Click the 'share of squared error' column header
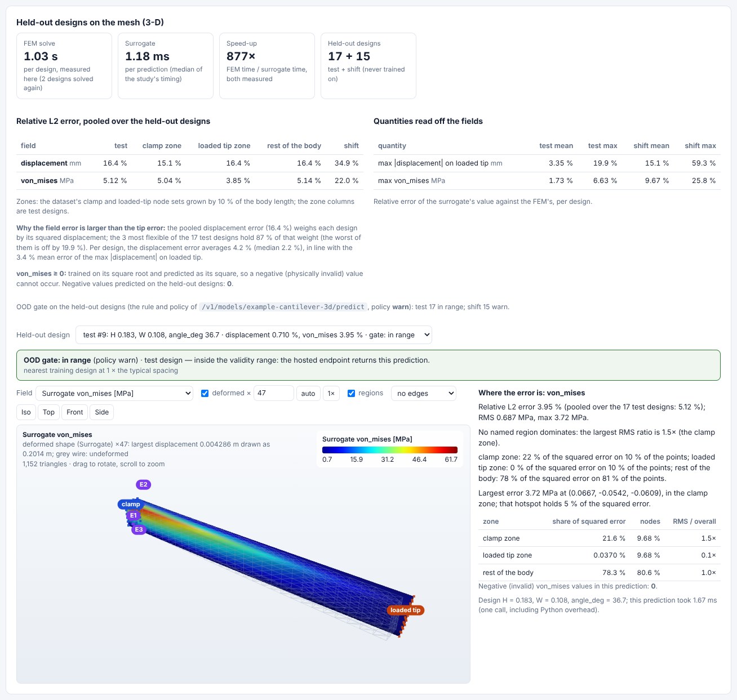 point(589,521)
